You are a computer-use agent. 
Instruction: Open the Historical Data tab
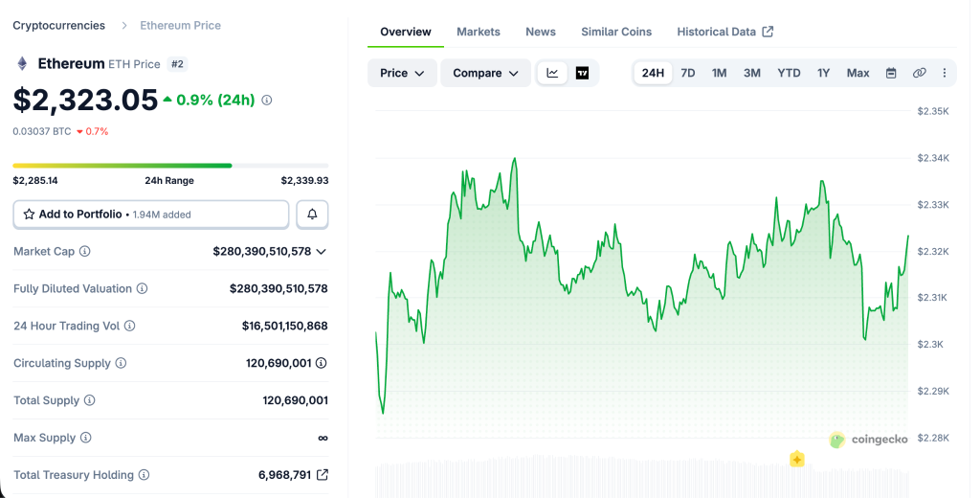[x=724, y=32]
